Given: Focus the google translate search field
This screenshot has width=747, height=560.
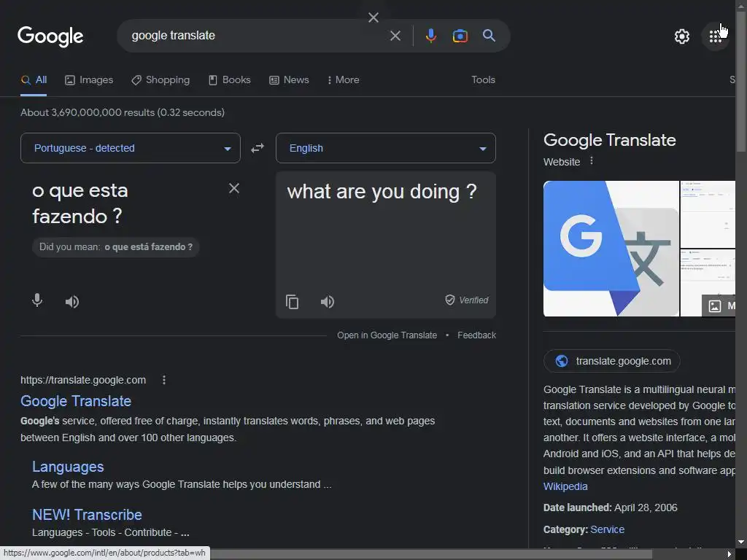Looking at the screenshot, I should tap(258, 36).
